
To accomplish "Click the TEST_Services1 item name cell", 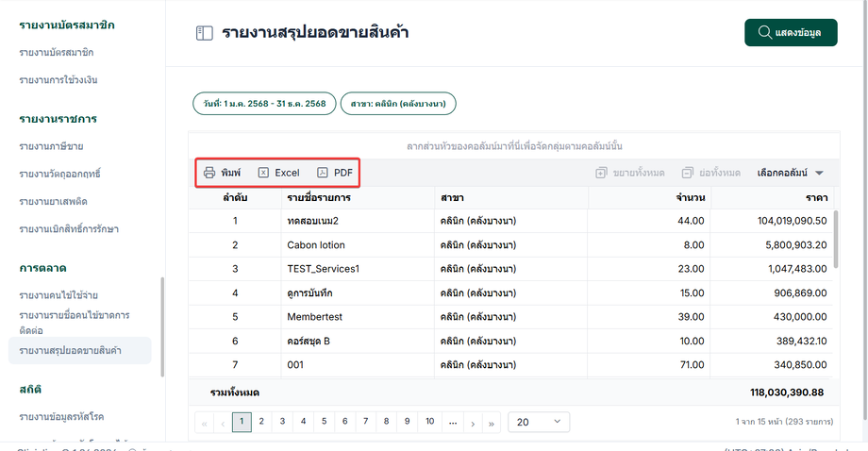I will pyautogui.click(x=359, y=269).
